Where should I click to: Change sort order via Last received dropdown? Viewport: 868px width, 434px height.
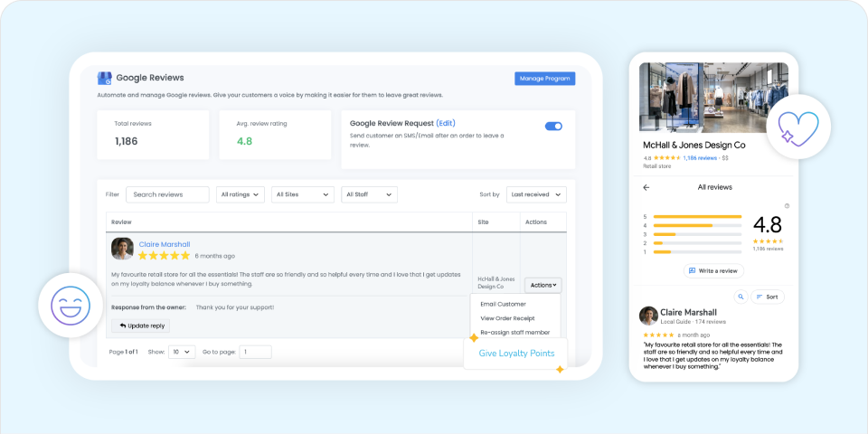click(536, 194)
